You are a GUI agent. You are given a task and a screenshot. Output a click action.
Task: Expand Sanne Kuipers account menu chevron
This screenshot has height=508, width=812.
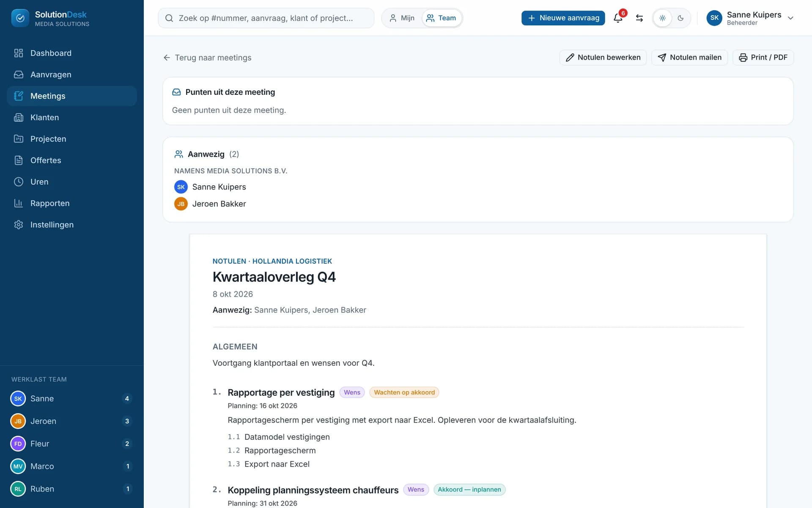pos(790,18)
